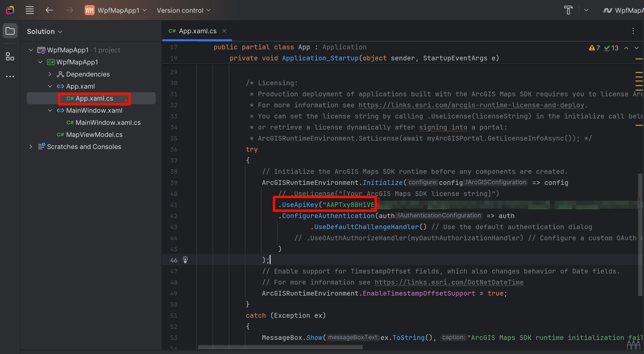The width and height of the screenshot is (644, 354).
Task: Open the Solution view dropdown
Action: (x=45, y=32)
